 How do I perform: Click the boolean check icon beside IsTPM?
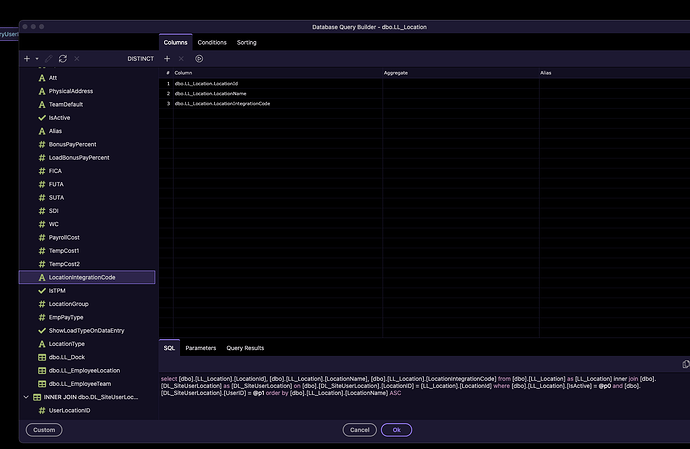[x=42, y=291]
